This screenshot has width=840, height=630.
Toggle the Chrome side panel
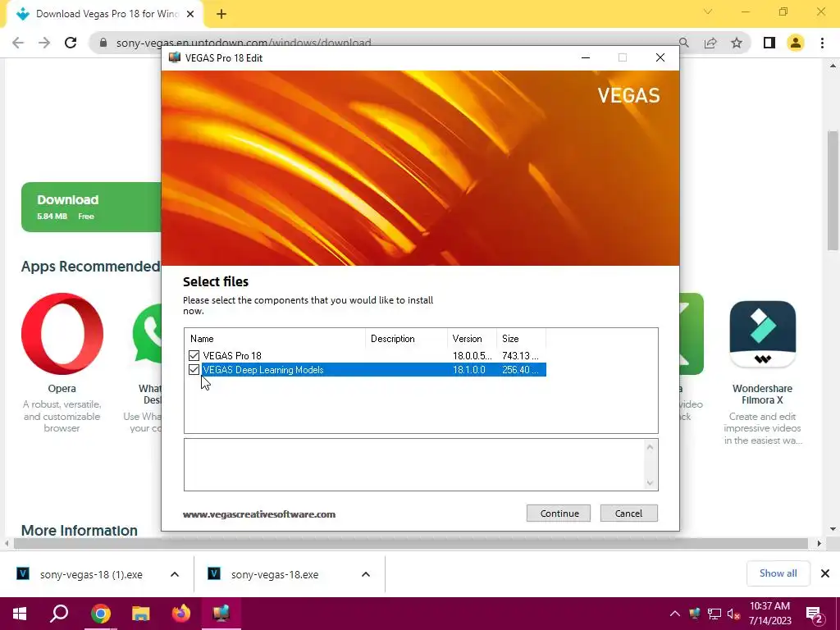coord(769,43)
